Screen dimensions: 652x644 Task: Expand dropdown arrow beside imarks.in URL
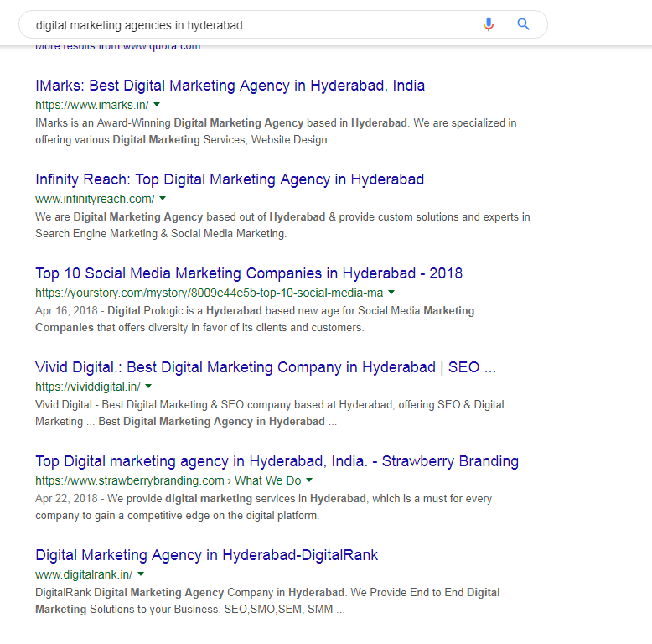click(x=157, y=105)
